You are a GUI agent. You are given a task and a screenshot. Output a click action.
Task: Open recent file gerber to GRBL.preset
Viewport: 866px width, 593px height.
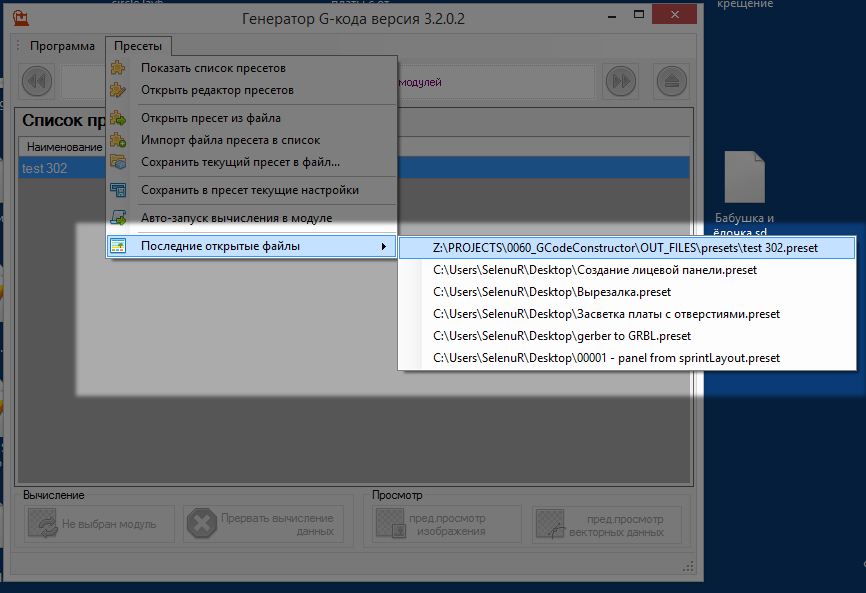click(627, 336)
